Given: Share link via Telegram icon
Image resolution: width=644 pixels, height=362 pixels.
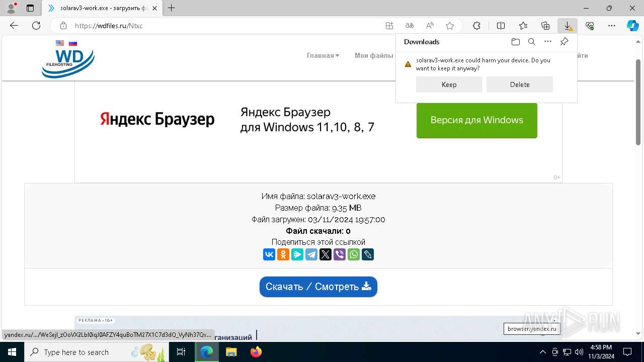Looking at the screenshot, I should [311, 254].
